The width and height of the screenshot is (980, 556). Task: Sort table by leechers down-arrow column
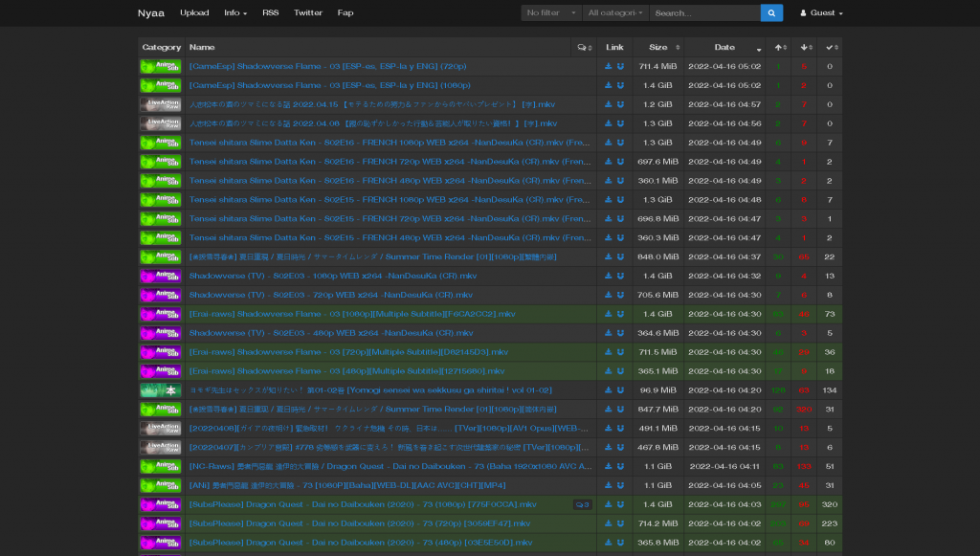(806, 47)
